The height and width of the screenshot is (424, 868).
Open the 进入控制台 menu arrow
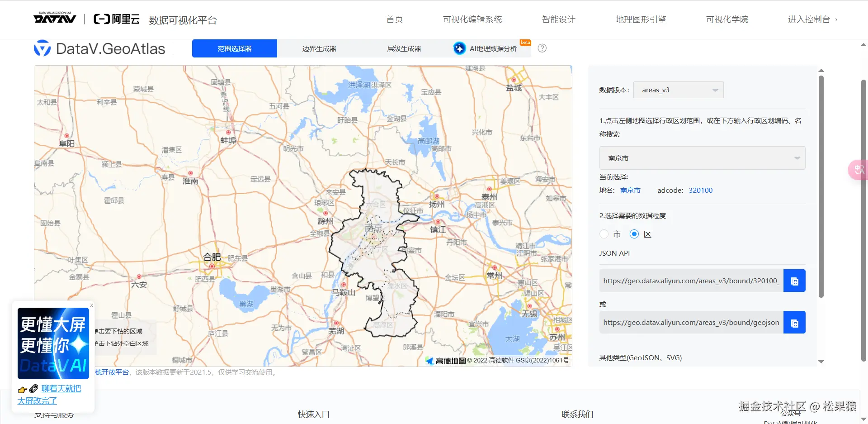[836, 19]
